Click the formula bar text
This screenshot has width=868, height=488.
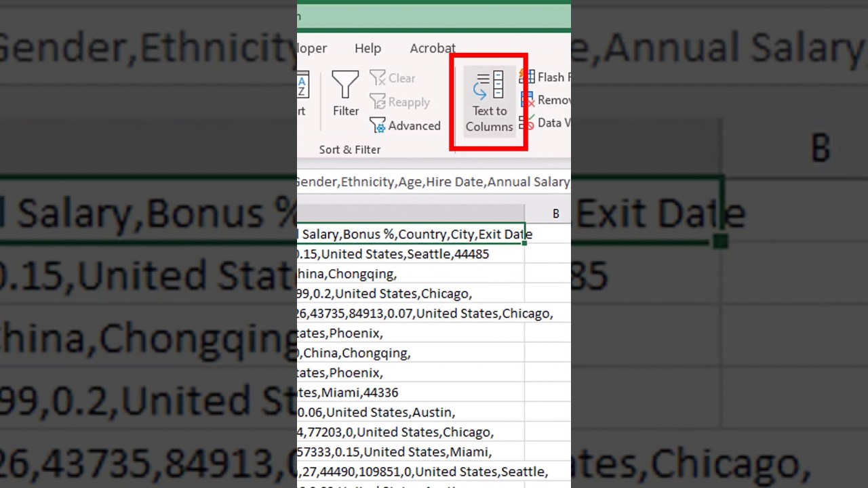(x=433, y=182)
